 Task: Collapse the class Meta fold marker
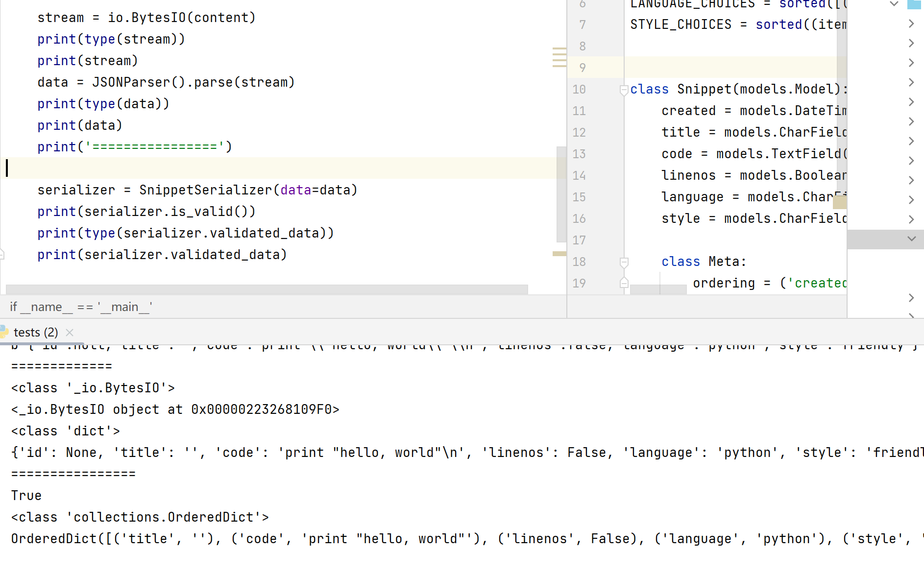point(624,262)
